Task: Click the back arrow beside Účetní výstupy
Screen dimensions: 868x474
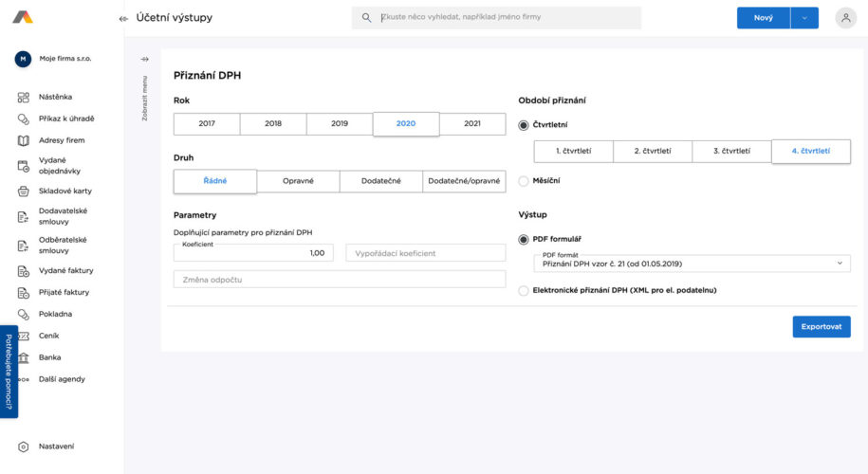Action: pos(123,18)
